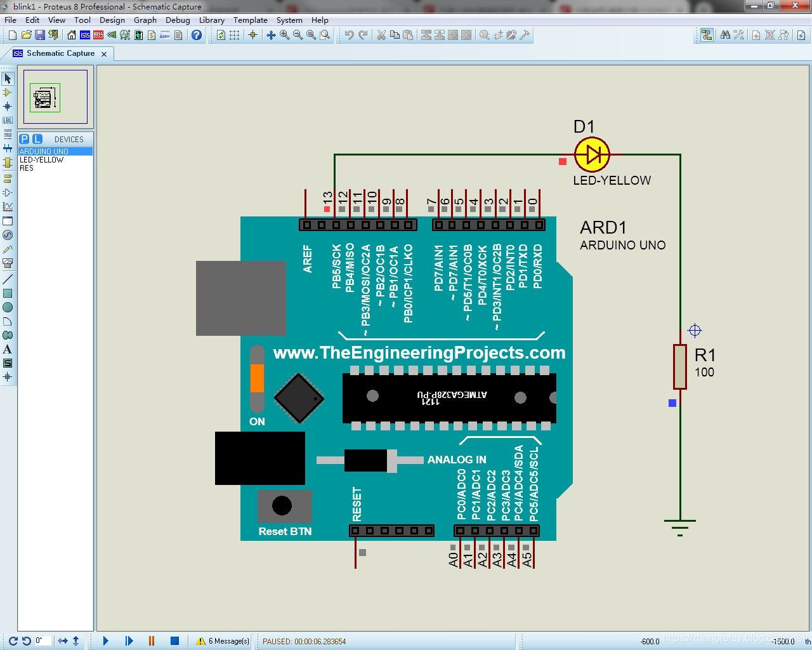Click new sheet icon

[756, 35]
